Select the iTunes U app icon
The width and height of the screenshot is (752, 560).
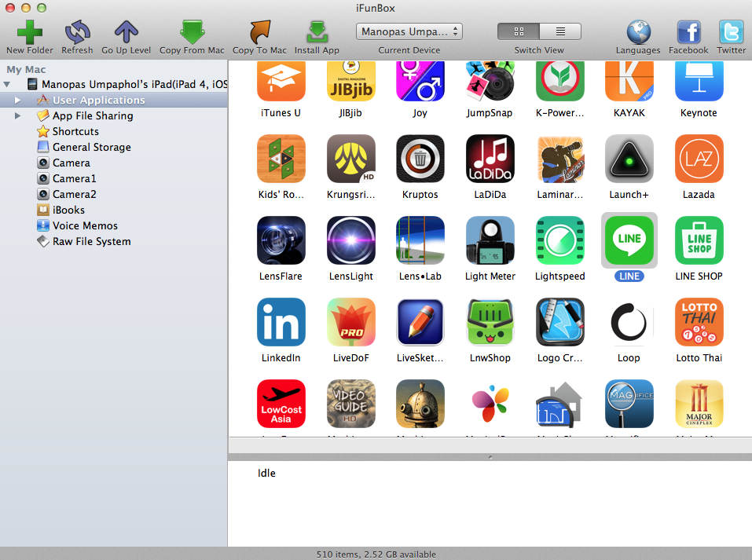click(x=281, y=81)
